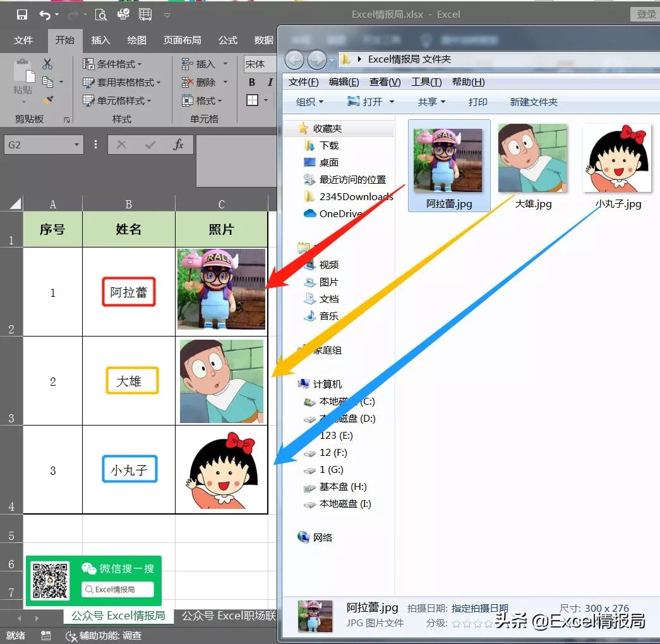Select column B header
Image resolution: width=660 pixels, height=644 pixels.
(128, 204)
